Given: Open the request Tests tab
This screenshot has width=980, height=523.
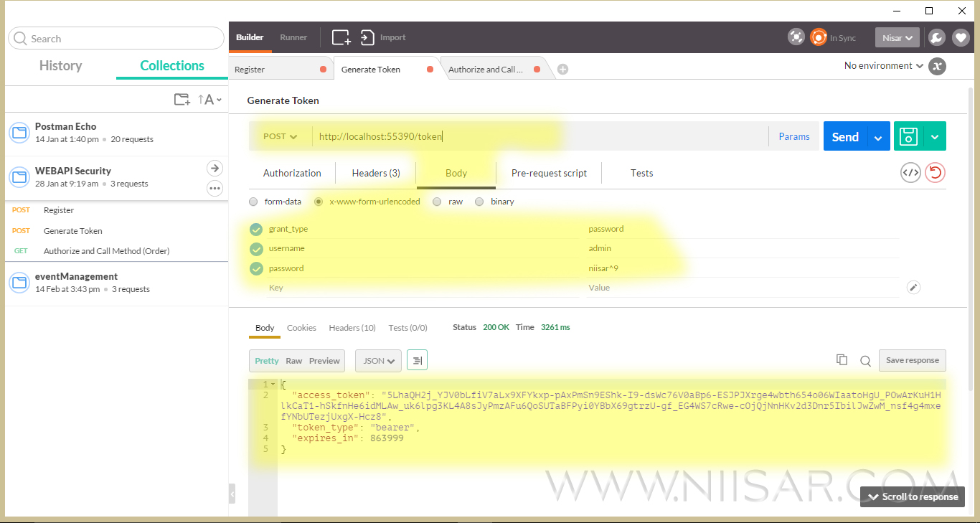Looking at the screenshot, I should click(641, 173).
